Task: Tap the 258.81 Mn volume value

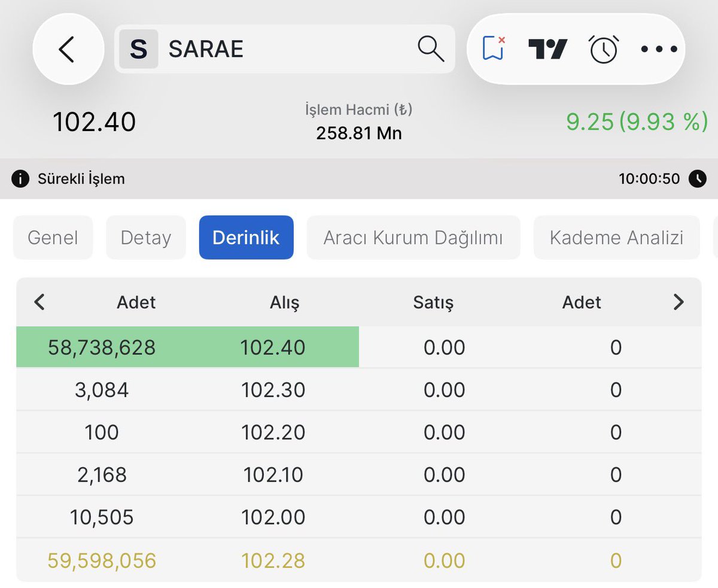Action: pyautogui.click(x=359, y=133)
